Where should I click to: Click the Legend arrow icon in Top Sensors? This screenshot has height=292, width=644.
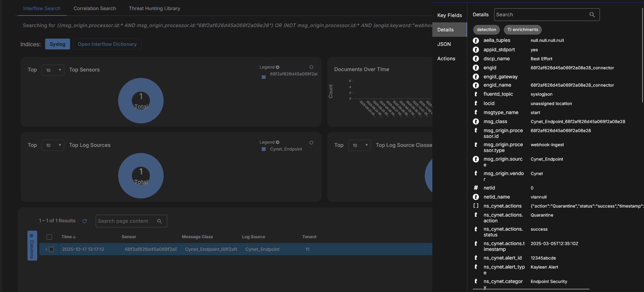point(277,67)
